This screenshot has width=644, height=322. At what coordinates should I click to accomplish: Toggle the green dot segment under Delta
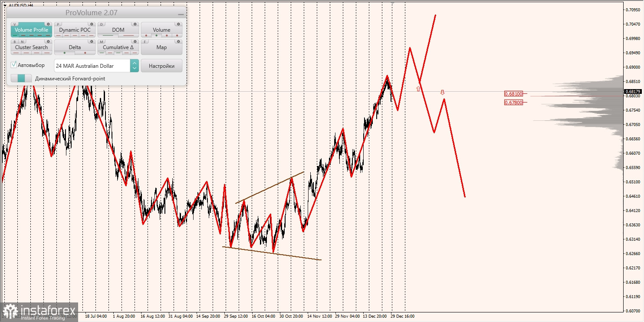click(65, 53)
